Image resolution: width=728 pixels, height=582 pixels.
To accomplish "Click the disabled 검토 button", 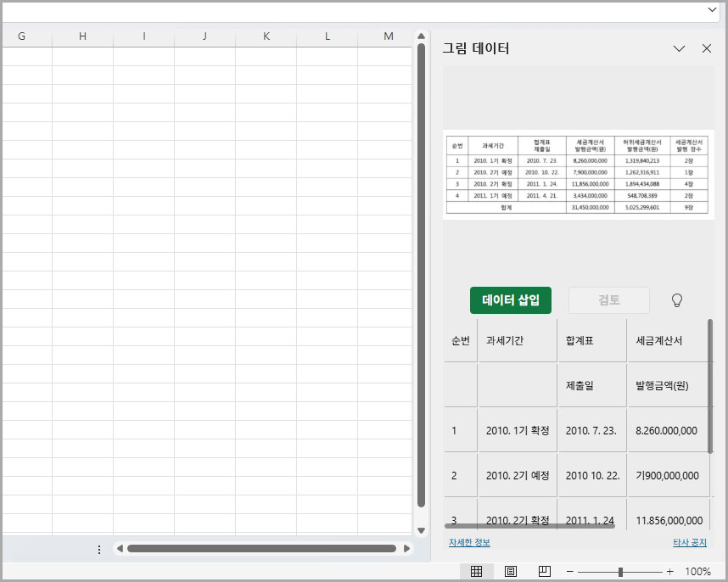I will click(x=608, y=300).
